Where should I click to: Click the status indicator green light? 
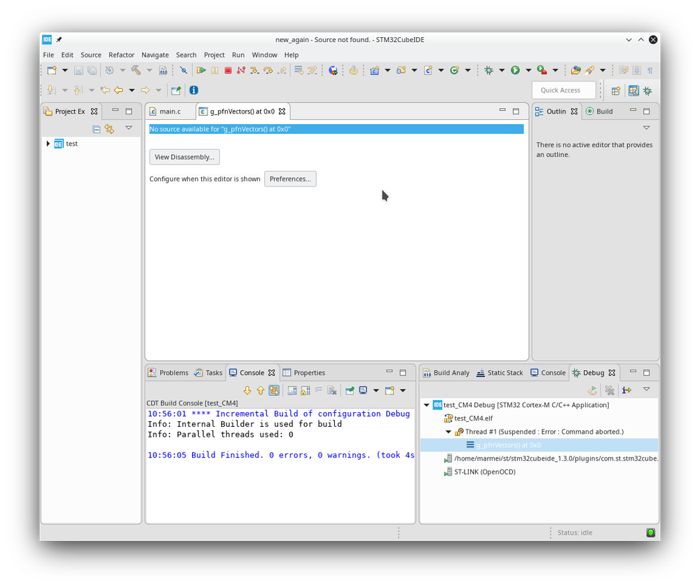point(650,532)
